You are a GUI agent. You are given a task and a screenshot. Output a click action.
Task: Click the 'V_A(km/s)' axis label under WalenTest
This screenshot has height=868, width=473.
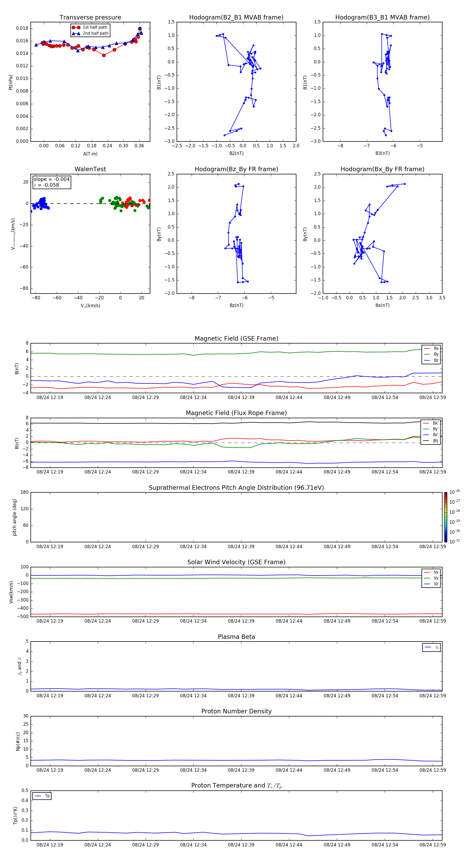click(x=90, y=306)
